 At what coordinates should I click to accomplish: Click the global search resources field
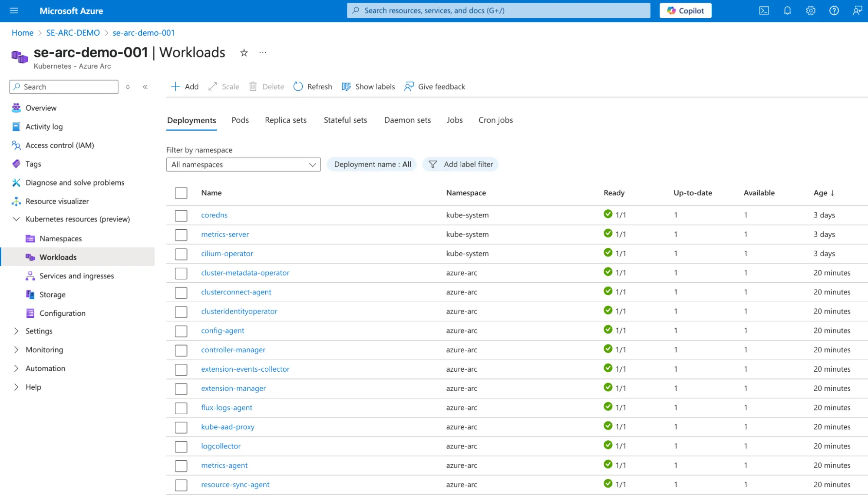coord(498,10)
